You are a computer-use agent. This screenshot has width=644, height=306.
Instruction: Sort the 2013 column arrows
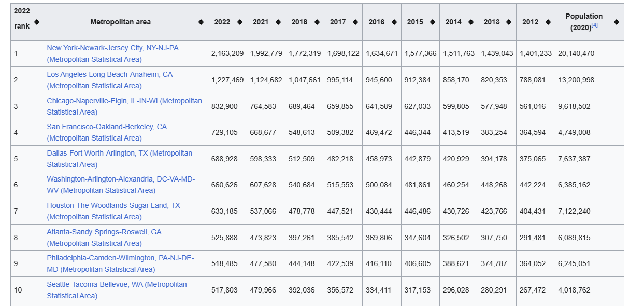(509, 22)
